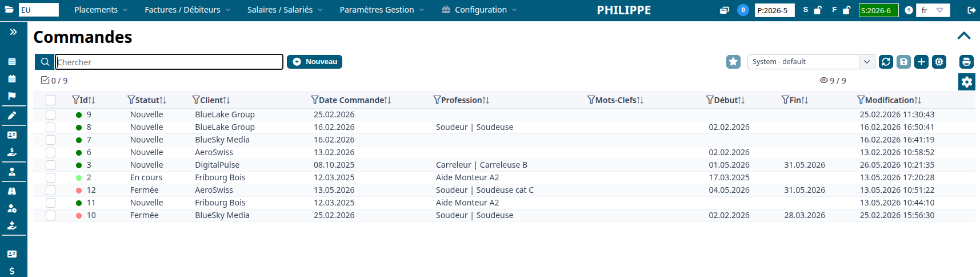Check the row checkbox for order 3
Viewport: 980px width, 277px height.
(51, 165)
